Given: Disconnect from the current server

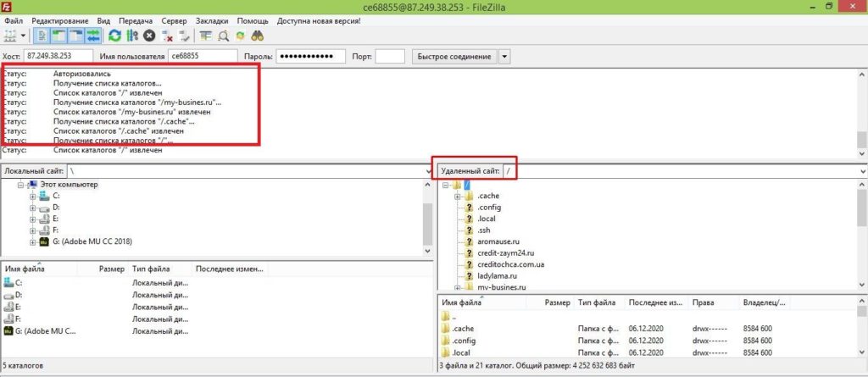Looking at the screenshot, I should coord(166,36).
